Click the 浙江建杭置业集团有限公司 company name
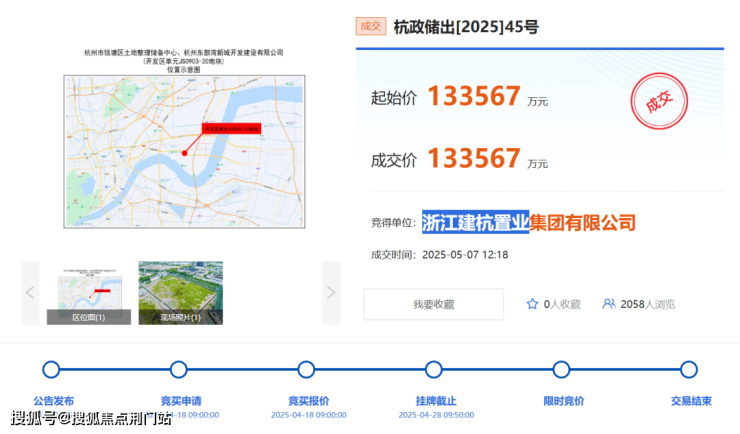The image size is (740, 434). [528, 222]
